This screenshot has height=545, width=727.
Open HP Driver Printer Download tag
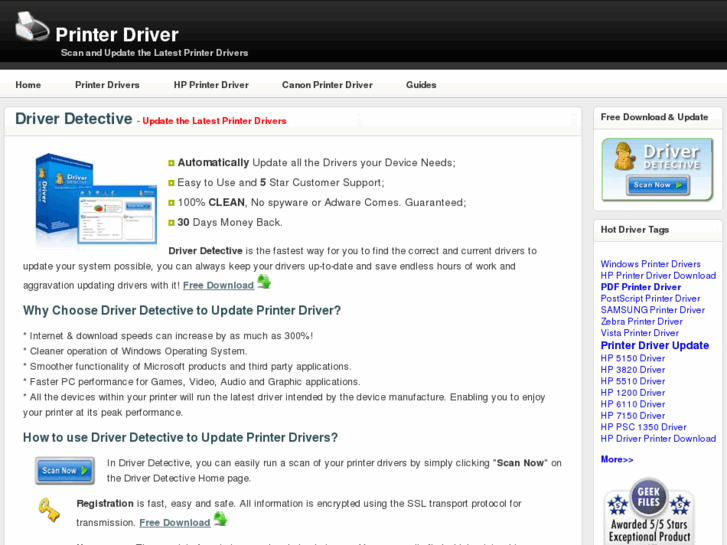[658, 439]
